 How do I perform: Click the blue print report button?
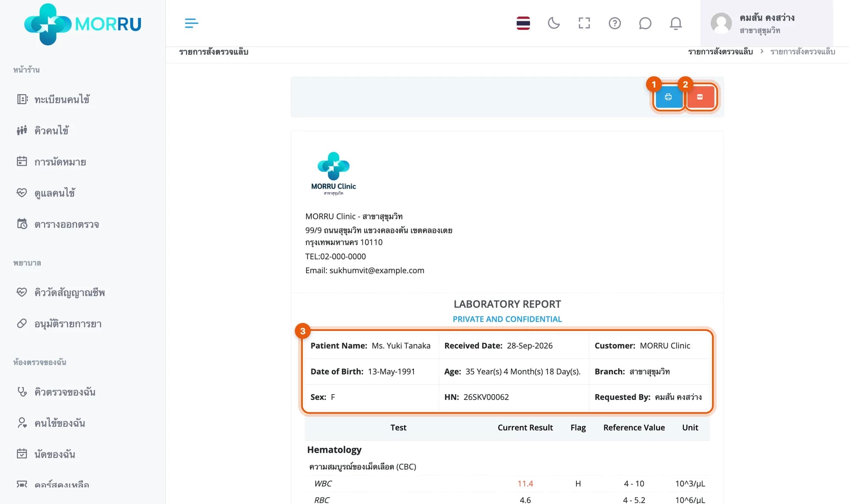(668, 97)
